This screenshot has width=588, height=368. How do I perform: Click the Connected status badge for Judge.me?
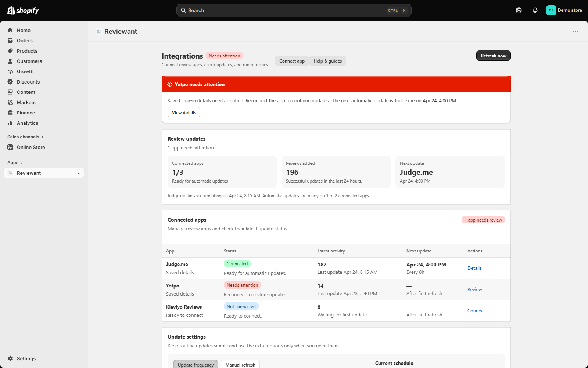click(x=237, y=263)
